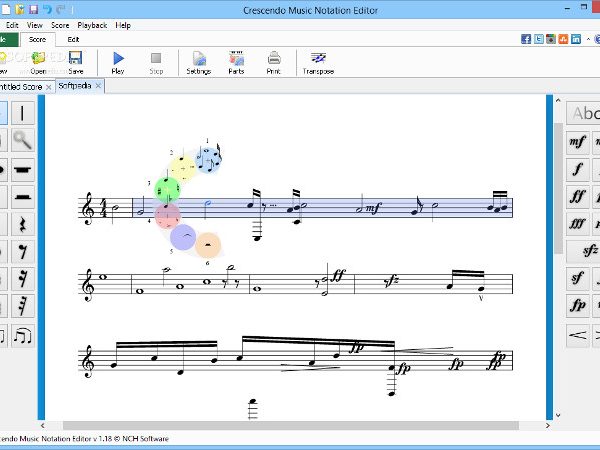Screen dimensions: 600x450
Task: Pick yellow radial circle 2
Action: pos(183,168)
